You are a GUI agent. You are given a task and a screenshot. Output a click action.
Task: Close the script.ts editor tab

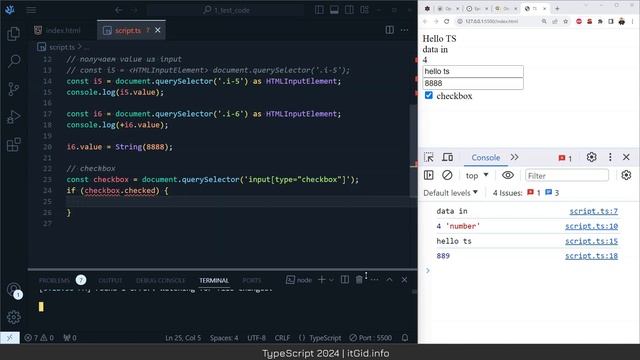point(158,30)
